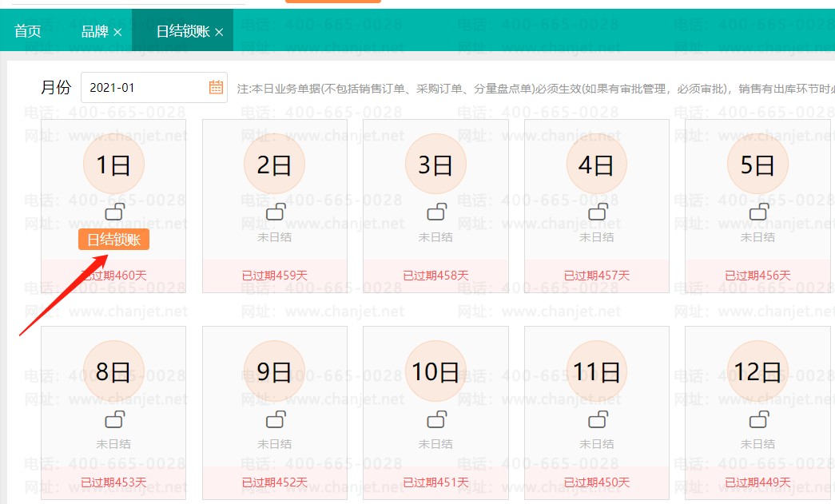The width and height of the screenshot is (835, 504).
Task: Click the unlock icon on 12日 card
Action: pyautogui.click(x=759, y=419)
